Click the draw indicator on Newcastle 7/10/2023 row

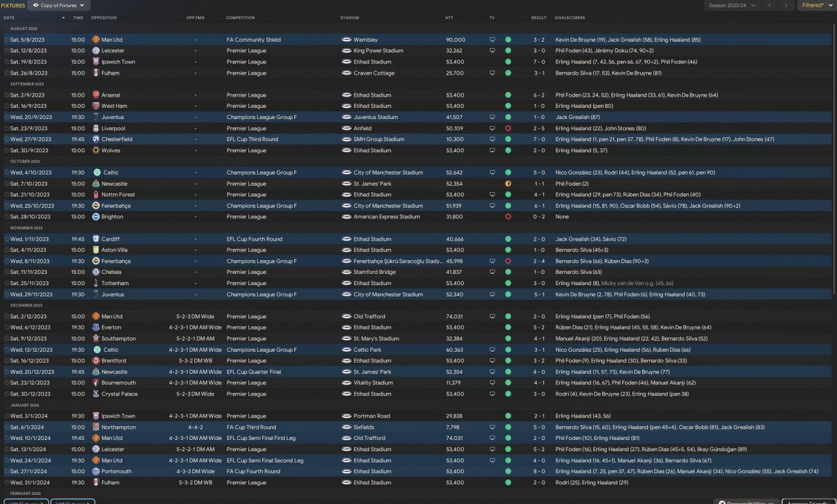pyautogui.click(x=508, y=184)
